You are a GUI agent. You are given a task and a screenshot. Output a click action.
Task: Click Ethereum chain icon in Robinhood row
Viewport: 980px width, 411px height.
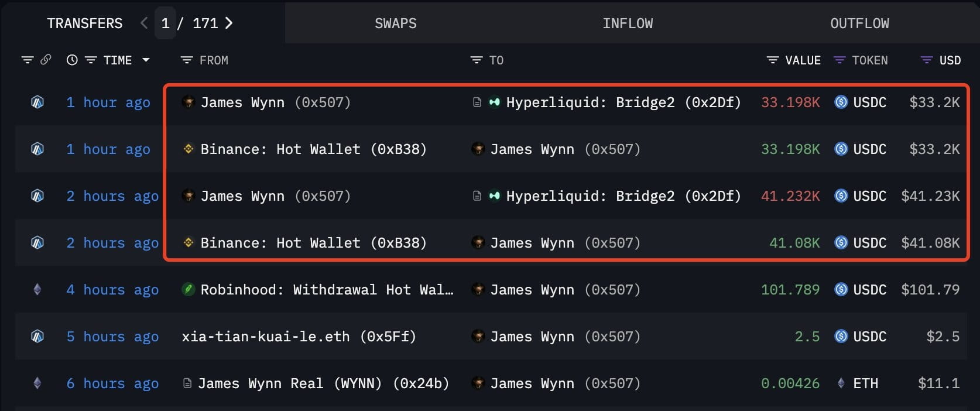coord(37,290)
